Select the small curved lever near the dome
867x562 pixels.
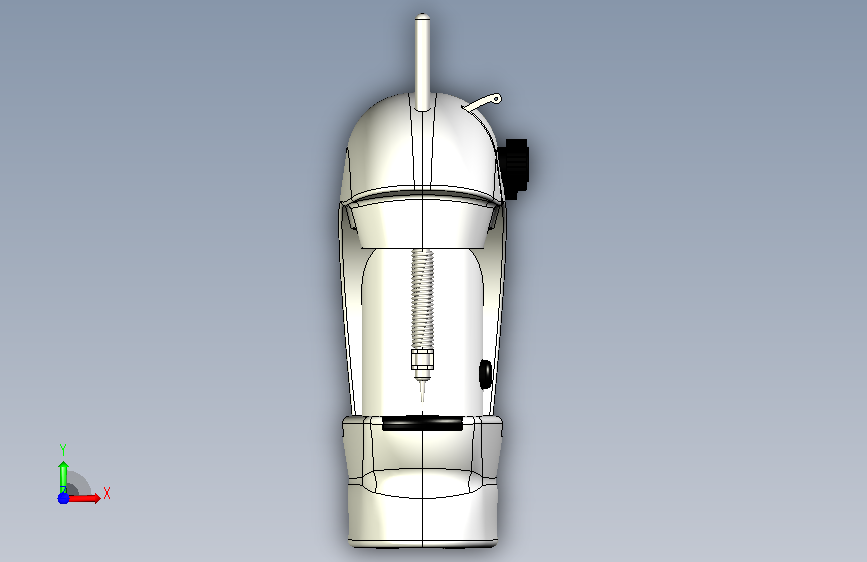click(482, 102)
